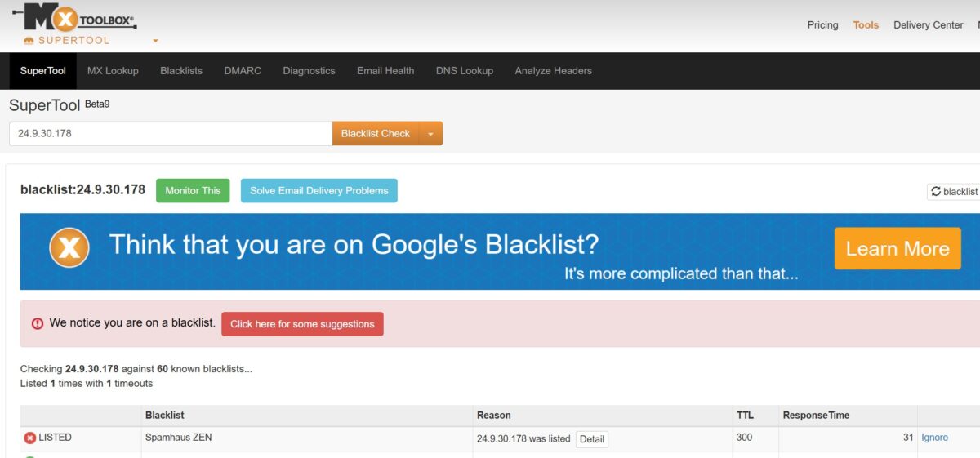The width and height of the screenshot is (980, 458).
Task: Click the IP address input field
Action: 171,134
